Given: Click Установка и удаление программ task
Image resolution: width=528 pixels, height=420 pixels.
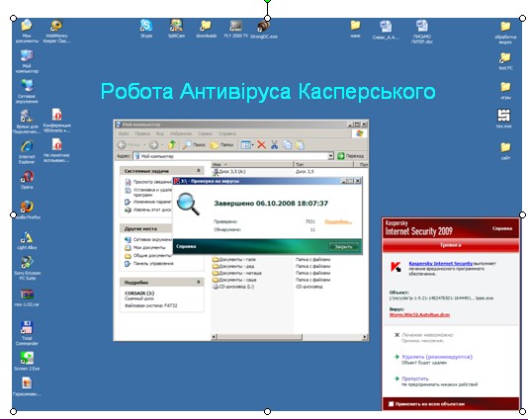Looking at the screenshot, I should pyautogui.click(x=148, y=192).
